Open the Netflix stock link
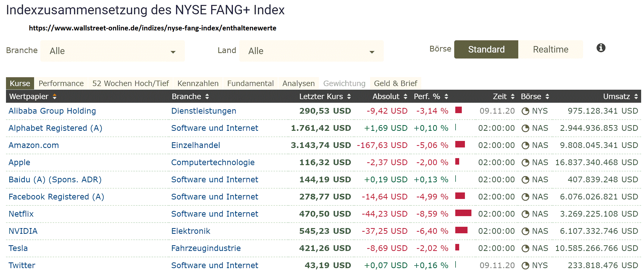This screenshot has width=644, height=271. [x=21, y=214]
